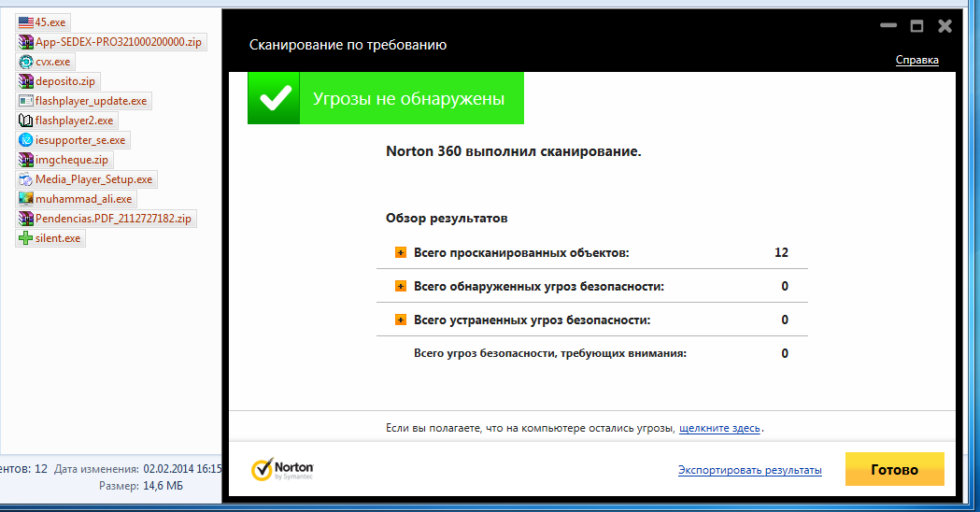
Task: Select the iesupporter_se.exe blue icon
Action: [x=25, y=140]
